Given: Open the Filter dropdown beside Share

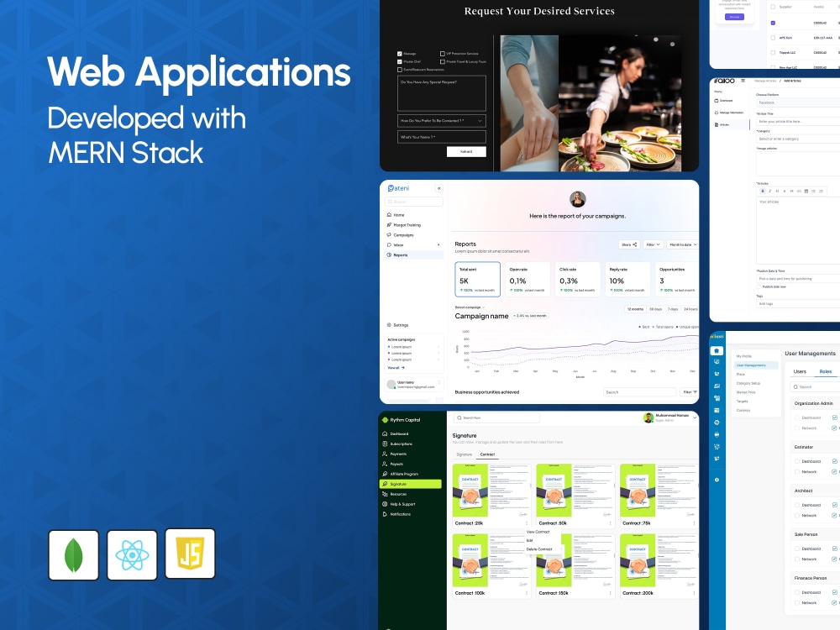Looking at the screenshot, I should tap(653, 244).
